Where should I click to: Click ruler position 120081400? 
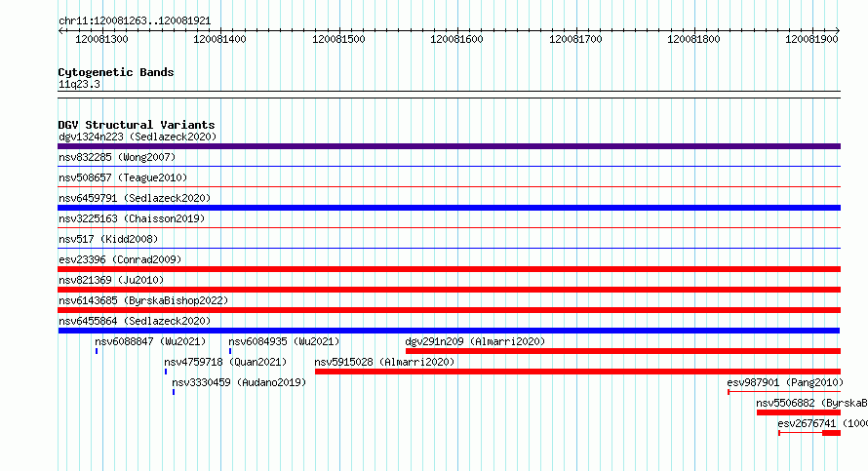(x=219, y=39)
